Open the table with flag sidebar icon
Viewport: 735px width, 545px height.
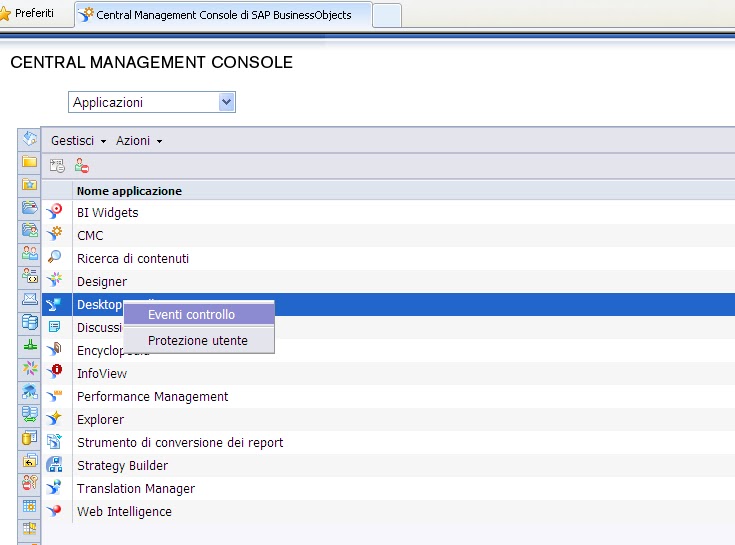(x=30, y=529)
